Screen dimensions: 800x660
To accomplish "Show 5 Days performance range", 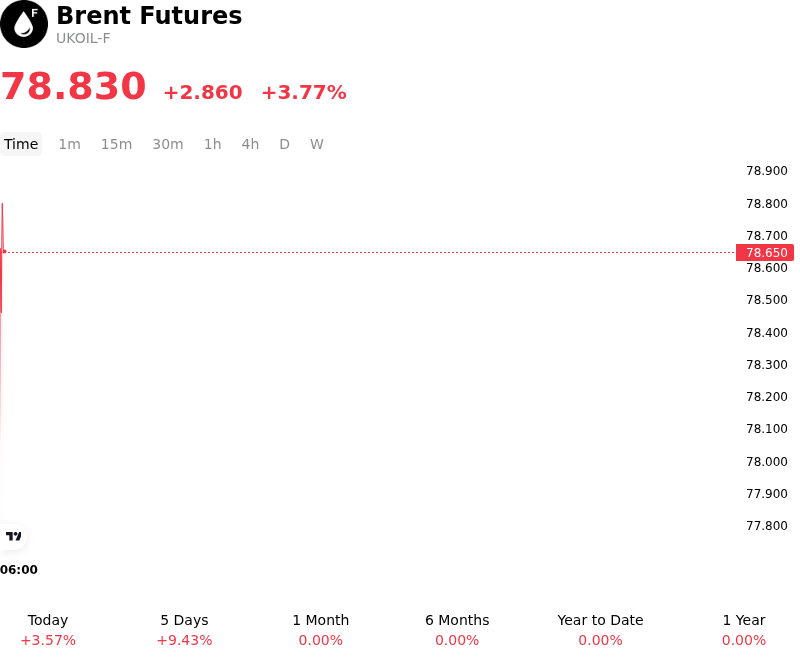I will click(x=184, y=630).
